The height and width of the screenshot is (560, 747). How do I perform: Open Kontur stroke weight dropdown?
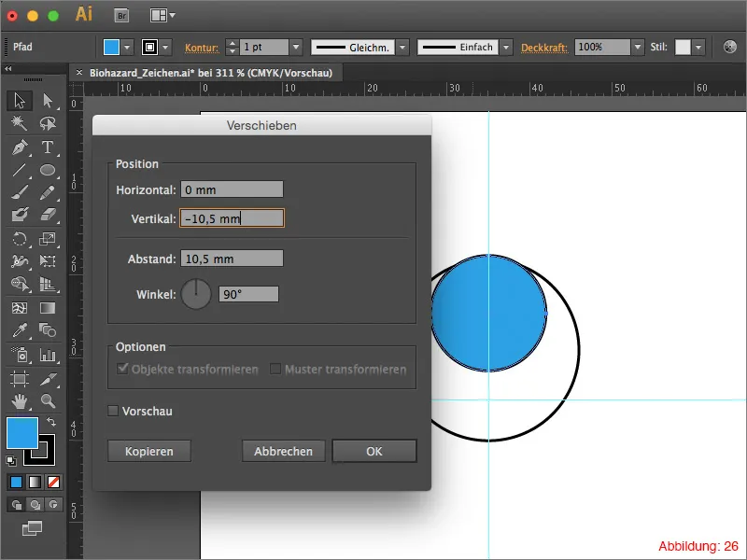(x=296, y=48)
